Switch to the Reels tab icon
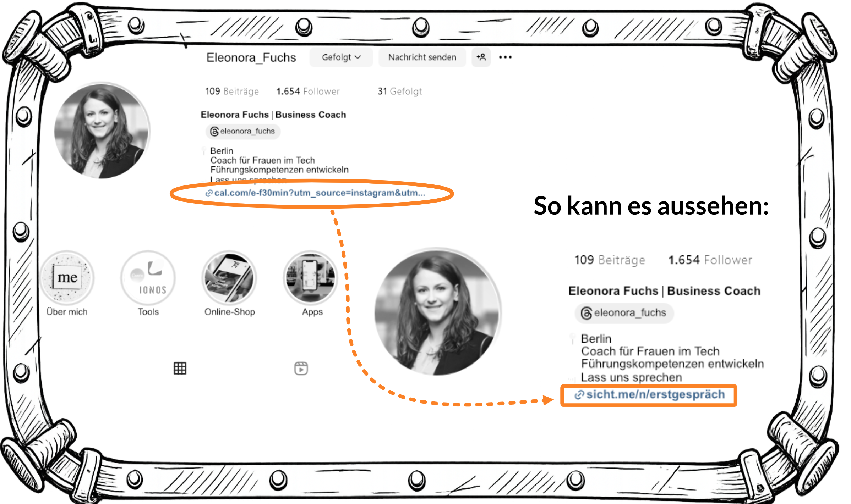 [301, 369]
